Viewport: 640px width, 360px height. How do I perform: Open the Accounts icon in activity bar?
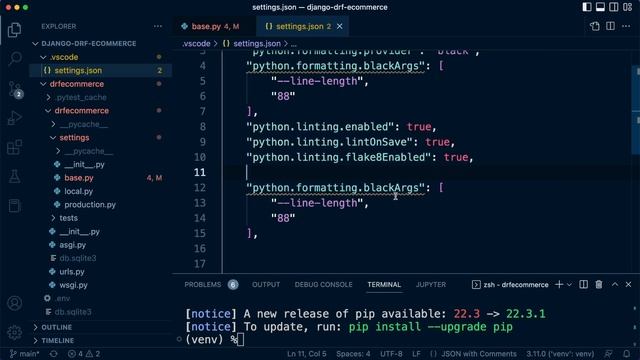pyautogui.click(x=14, y=303)
